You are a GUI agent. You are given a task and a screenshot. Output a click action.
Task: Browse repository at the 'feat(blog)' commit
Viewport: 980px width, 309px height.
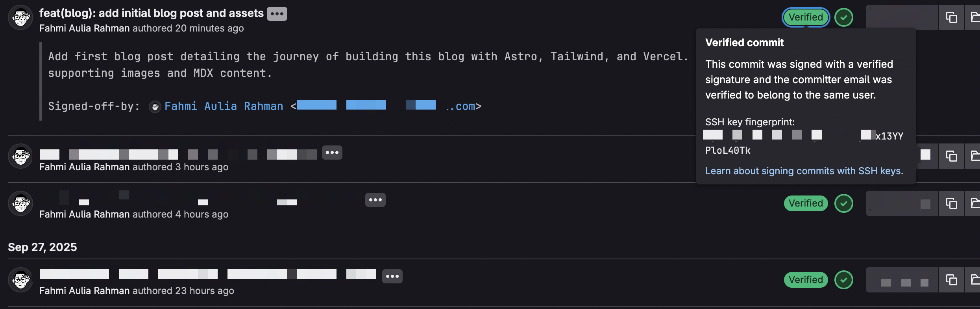click(x=974, y=17)
